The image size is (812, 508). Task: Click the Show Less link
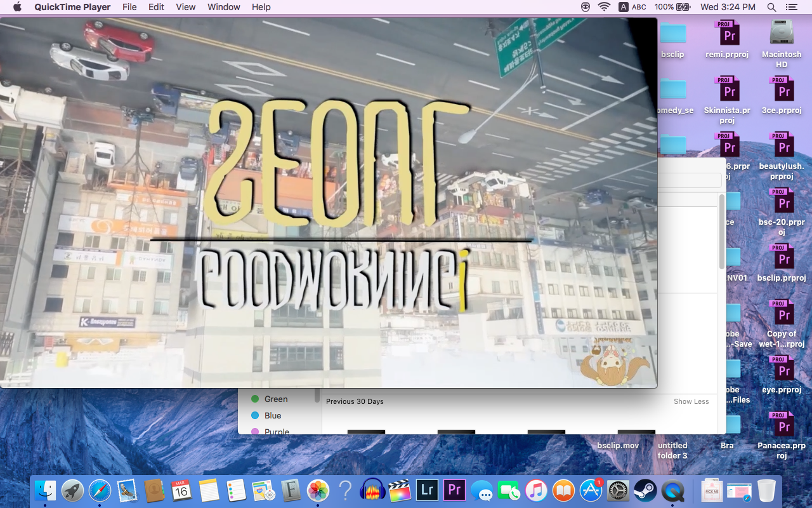coord(691,401)
